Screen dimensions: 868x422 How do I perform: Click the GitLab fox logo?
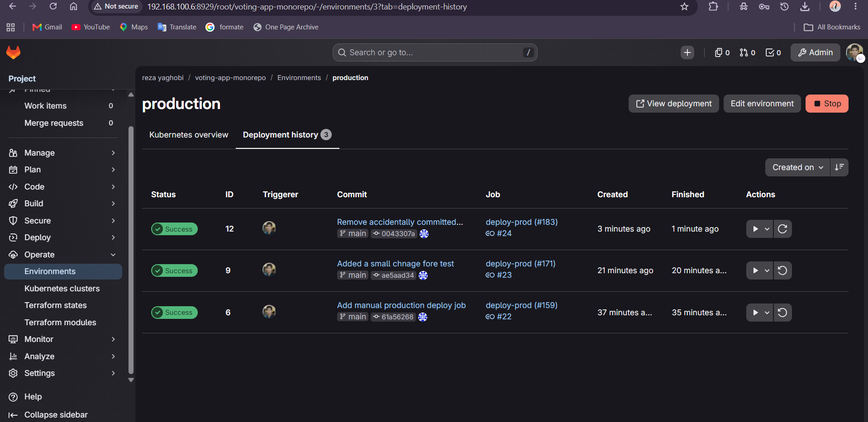click(14, 52)
